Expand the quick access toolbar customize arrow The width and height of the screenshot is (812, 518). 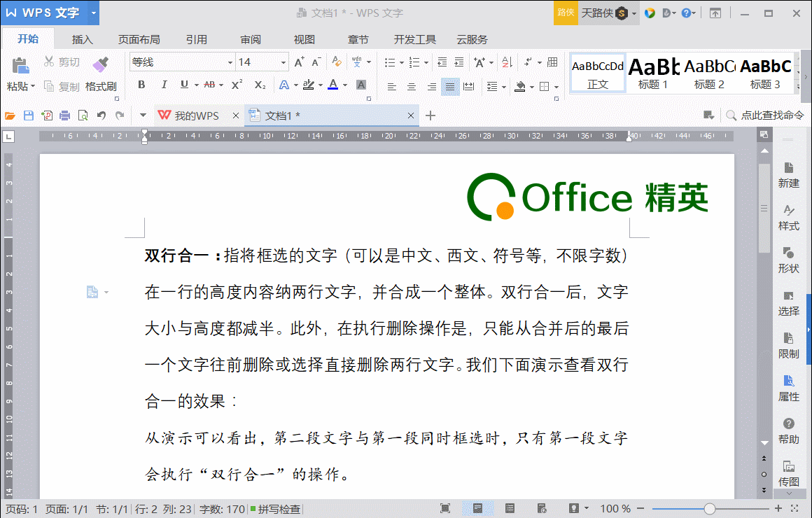pos(143,115)
